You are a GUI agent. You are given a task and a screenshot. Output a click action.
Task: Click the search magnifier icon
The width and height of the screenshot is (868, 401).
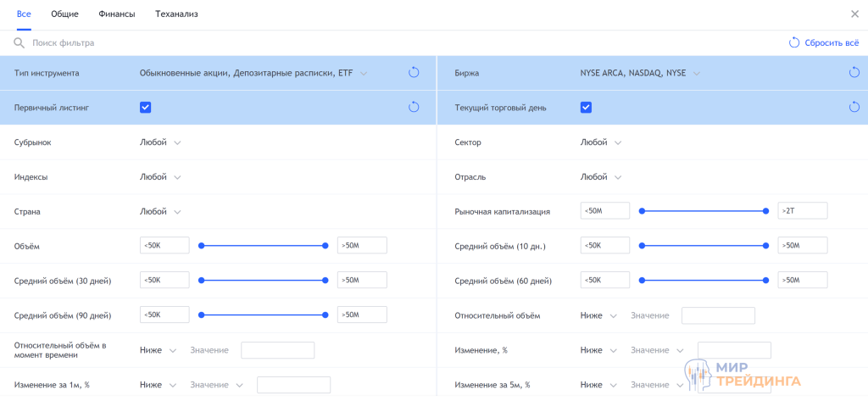pyautogui.click(x=19, y=42)
